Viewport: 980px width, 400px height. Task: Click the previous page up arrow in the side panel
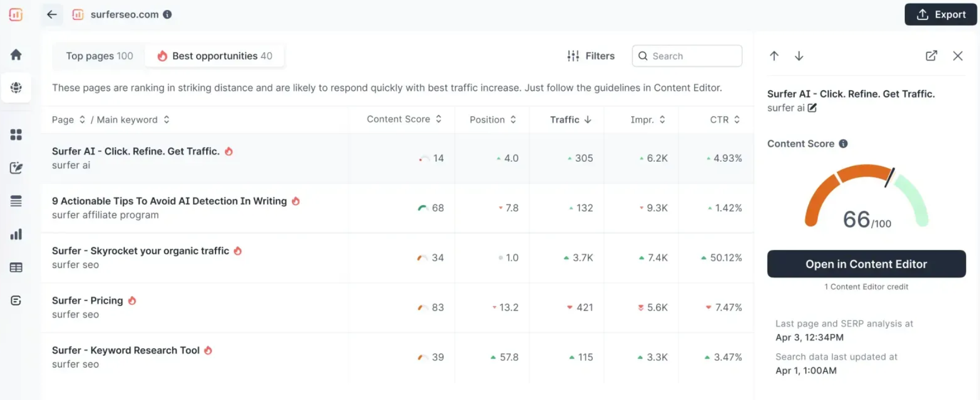[x=774, y=56]
